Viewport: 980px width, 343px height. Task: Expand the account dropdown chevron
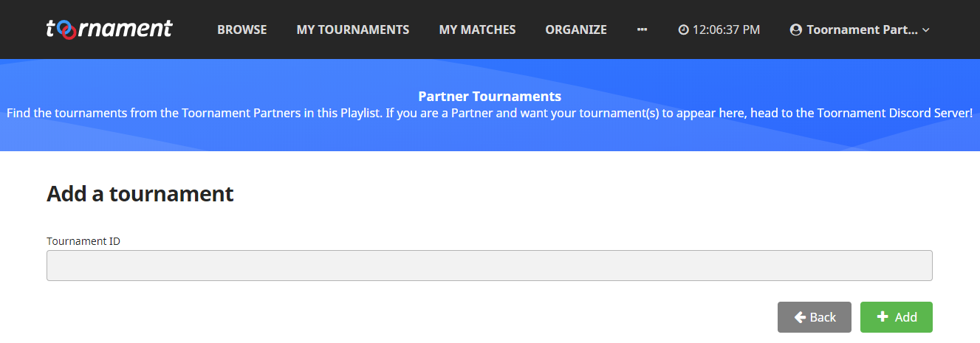click(926, 30)
